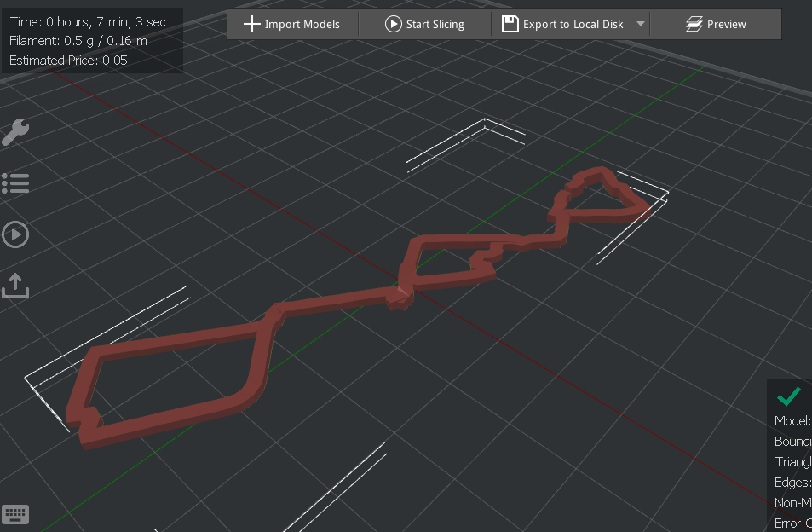
Task: Click the circular play icon in sidebar
Action: pos(15,234)
